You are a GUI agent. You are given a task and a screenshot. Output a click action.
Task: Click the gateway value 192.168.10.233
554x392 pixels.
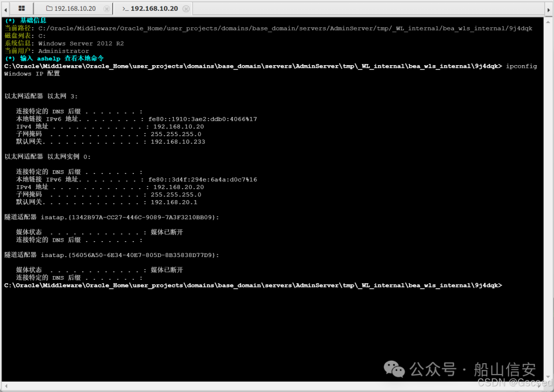click(x=177, y=142)
